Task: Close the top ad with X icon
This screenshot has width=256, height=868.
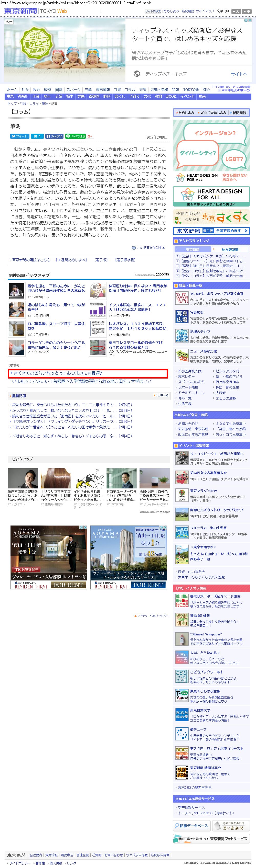Action: pos(250,20)
